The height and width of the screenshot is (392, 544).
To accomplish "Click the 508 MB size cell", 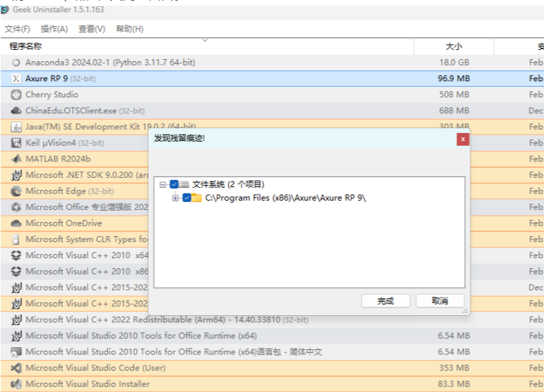I will pyautogui.click(x=454, y=95).
